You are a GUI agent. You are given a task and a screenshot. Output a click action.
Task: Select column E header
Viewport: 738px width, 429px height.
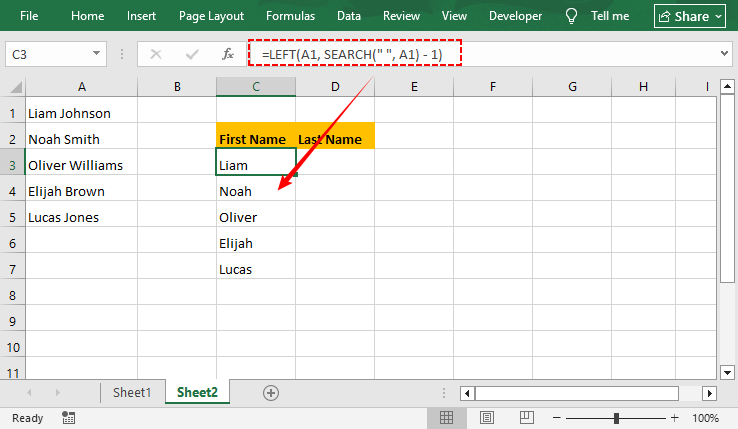tap(414, 87)
